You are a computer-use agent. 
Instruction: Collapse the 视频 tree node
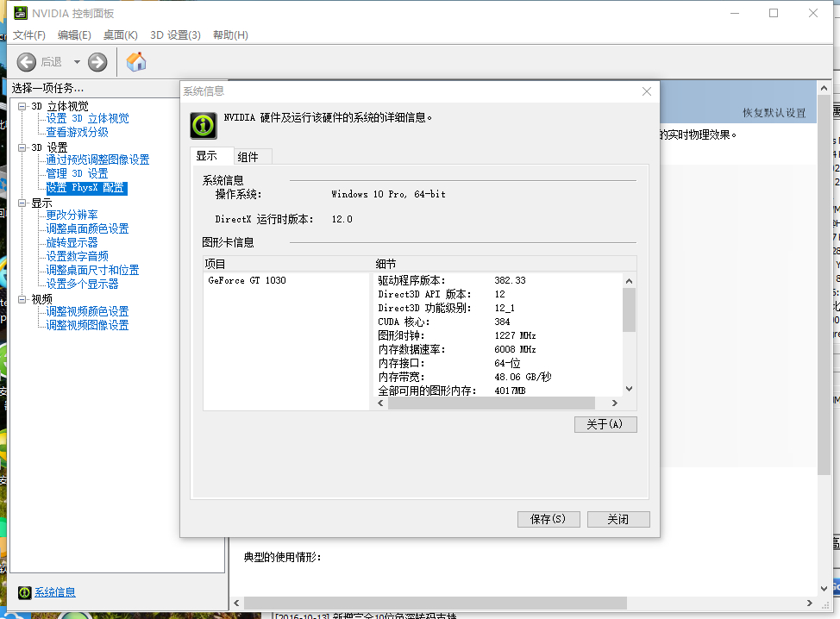(22, 299)
